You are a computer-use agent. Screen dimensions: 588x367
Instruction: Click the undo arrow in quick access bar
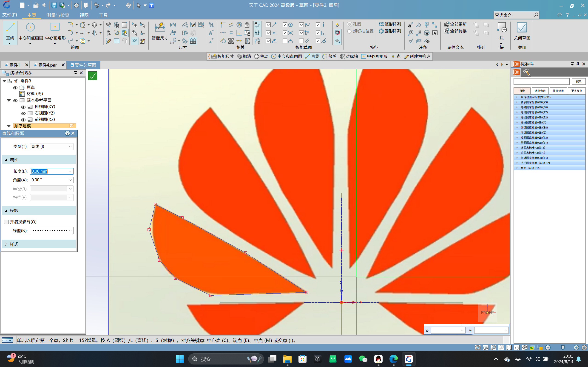[97, 5]
